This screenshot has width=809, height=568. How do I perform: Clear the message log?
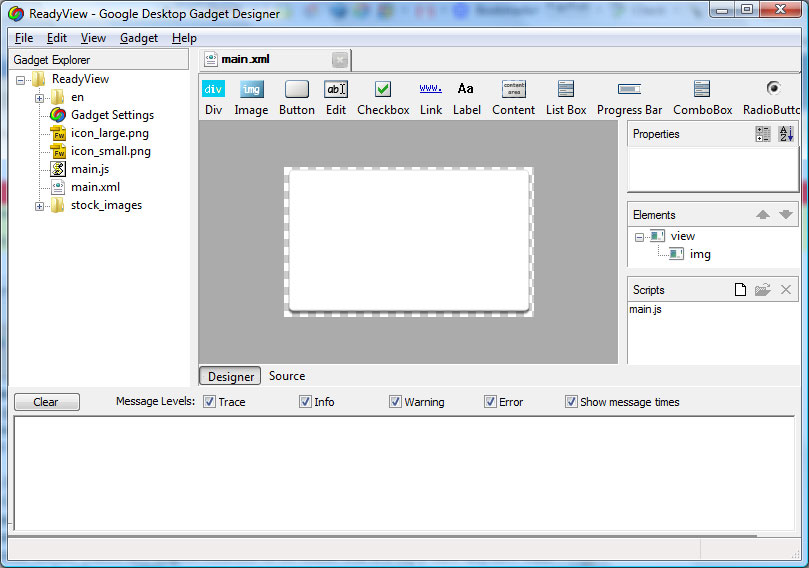click(x=46, y=402)
